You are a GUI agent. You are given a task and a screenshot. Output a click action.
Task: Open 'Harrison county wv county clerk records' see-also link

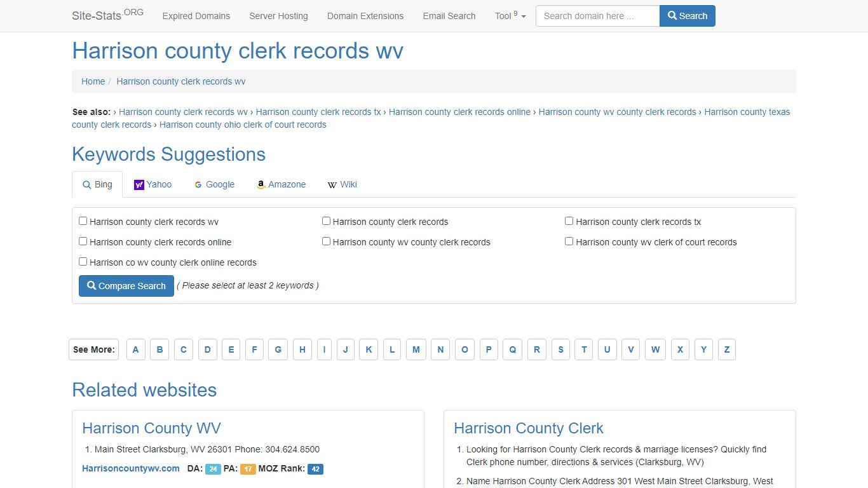tap(618, 112)
